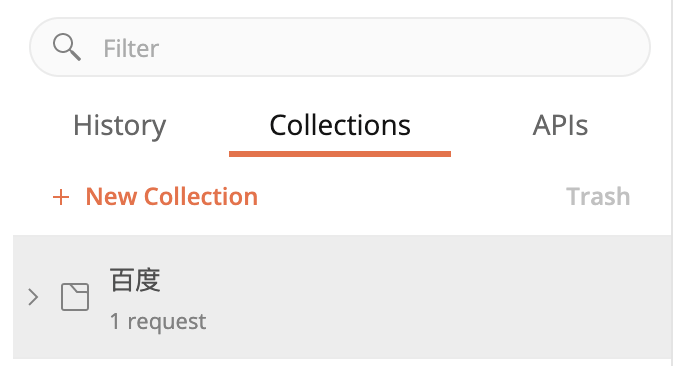
Task: Click the blank area below Trash
Action: [x=598, y=222]
